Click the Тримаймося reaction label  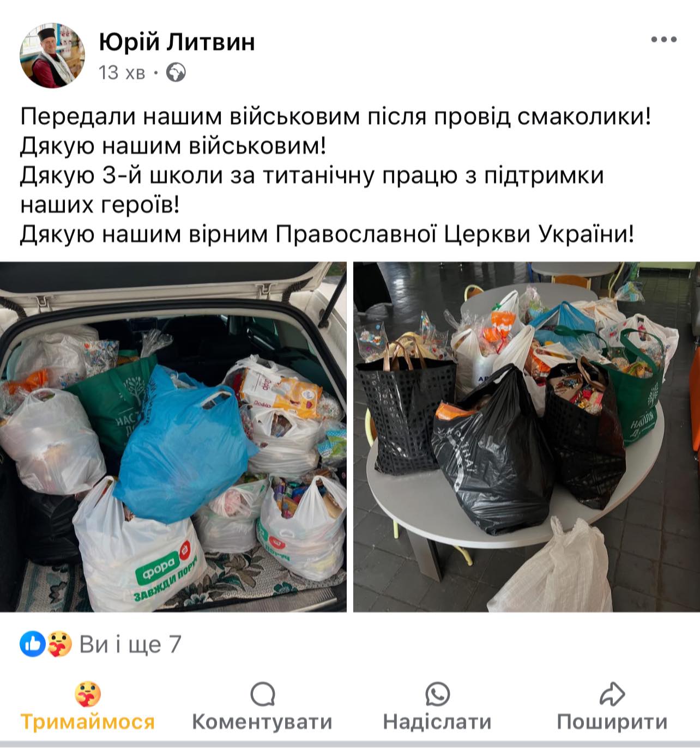pyautogui.click(x=88, y=721)
